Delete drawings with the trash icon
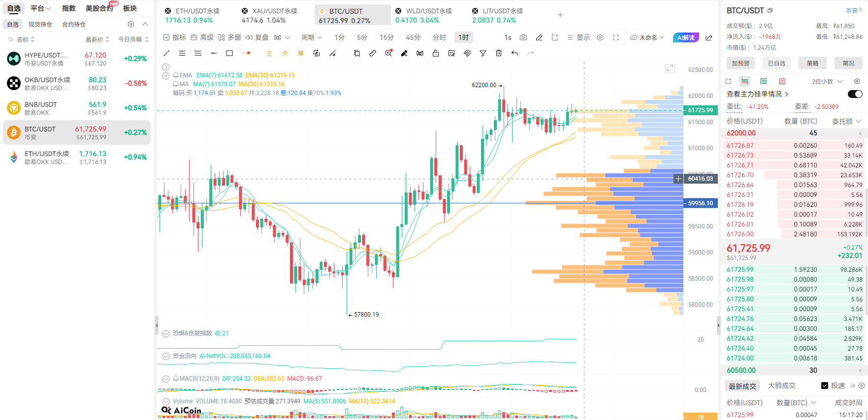The image size is (868, 420). pos(499,53)
